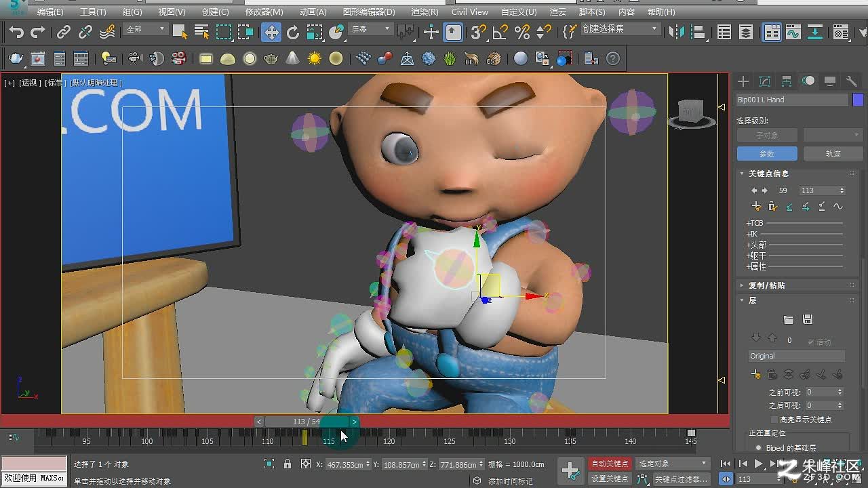This screenshot has width=868, height=488.
Task: Click the time slider 113 / 54 handle
Action: (307, 422)
